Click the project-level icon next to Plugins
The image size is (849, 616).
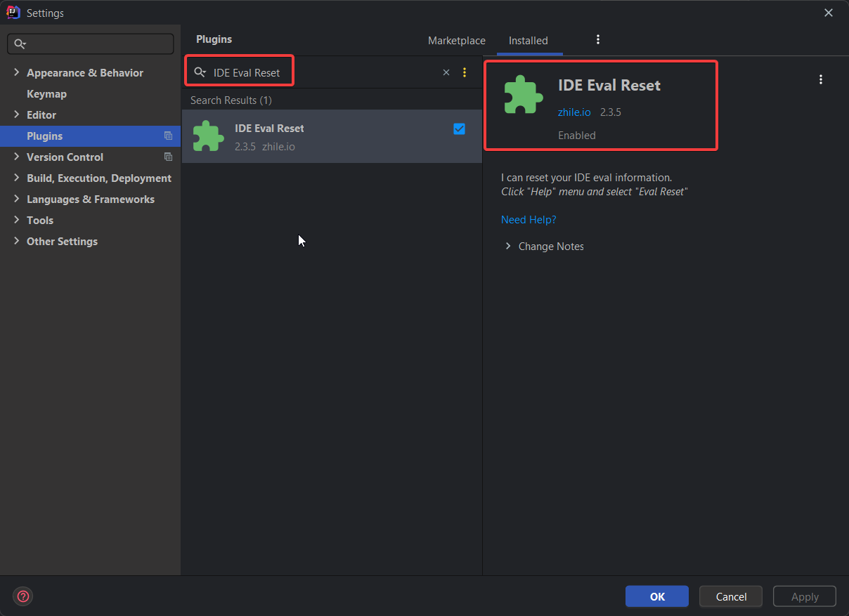click(x=168, y=136)
